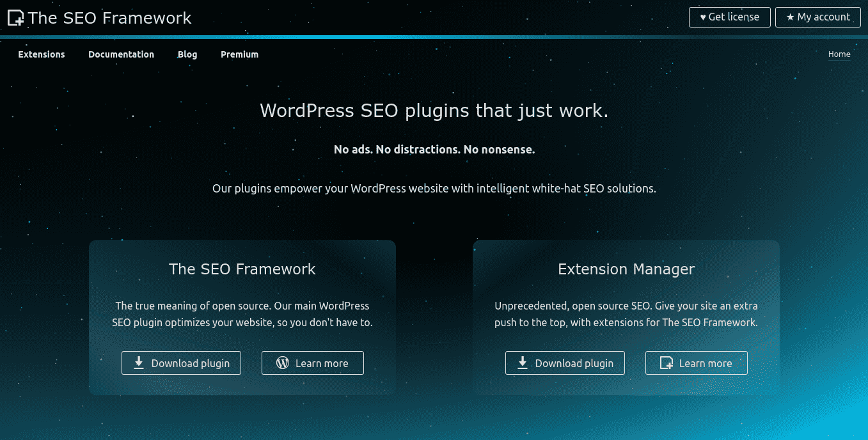Click Learn more in Extension Manager card

pos(696,363)
